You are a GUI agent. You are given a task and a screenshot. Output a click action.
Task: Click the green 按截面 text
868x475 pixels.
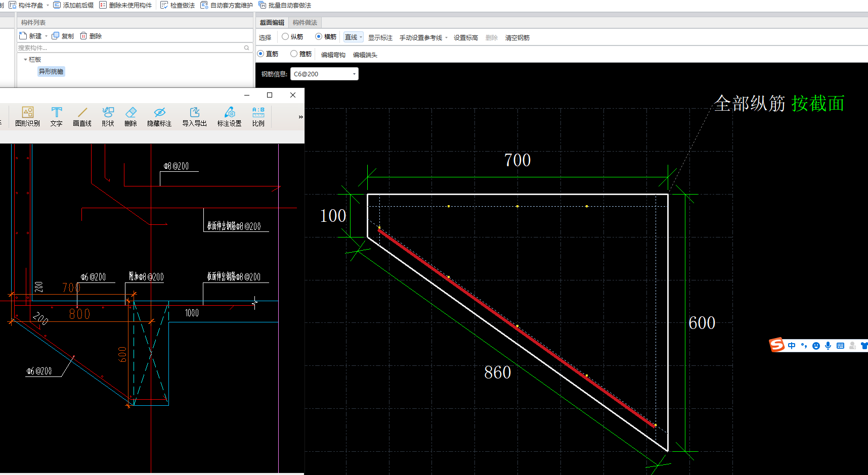coord(818,104)
